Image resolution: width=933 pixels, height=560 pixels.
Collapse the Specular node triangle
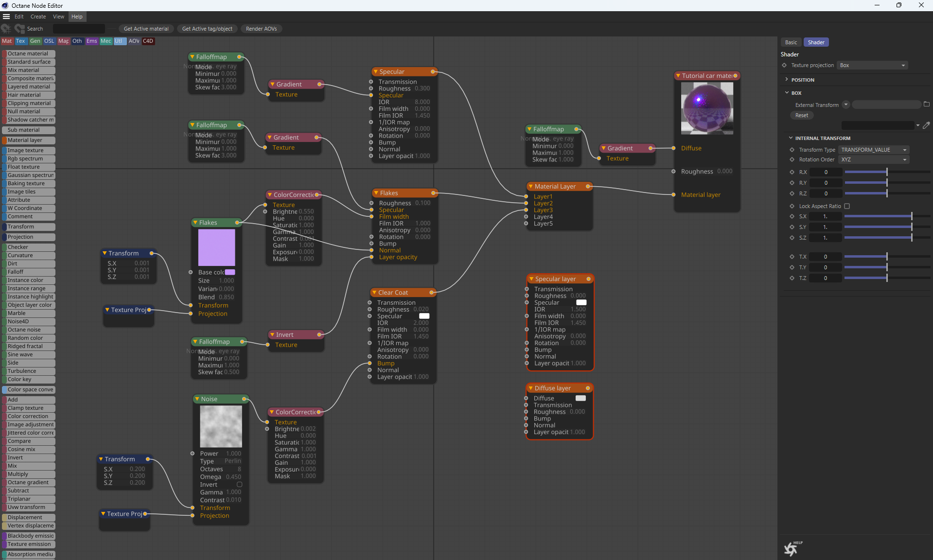tap(375, 71)
